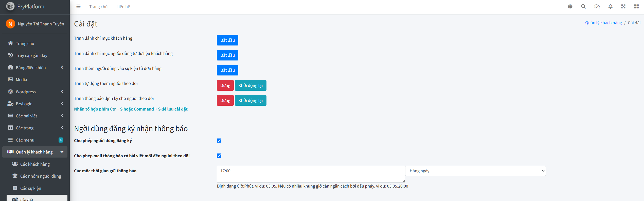Click the history icon beside Truy cập gần đây
The image size is (644, 201).
pyautogui.click(x=10, y=55)
